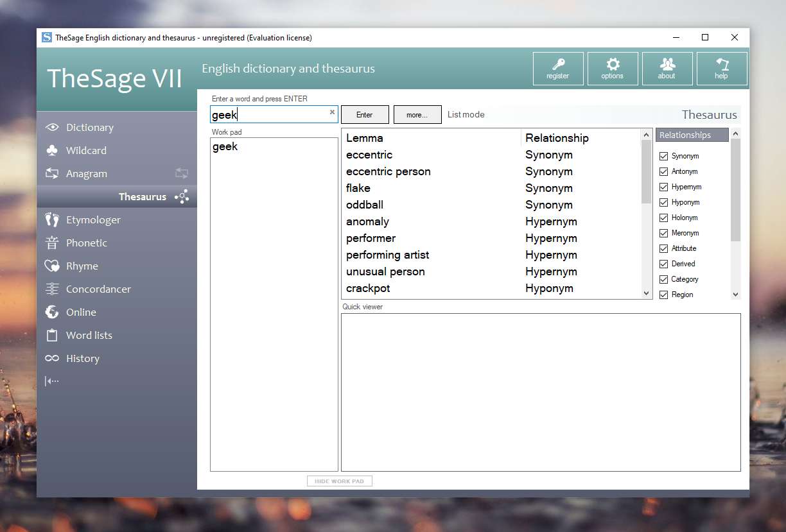The width and height of the screenshot is (786, 532).
Task: Click the History infinity icon
Action: [x=52, y=359]
